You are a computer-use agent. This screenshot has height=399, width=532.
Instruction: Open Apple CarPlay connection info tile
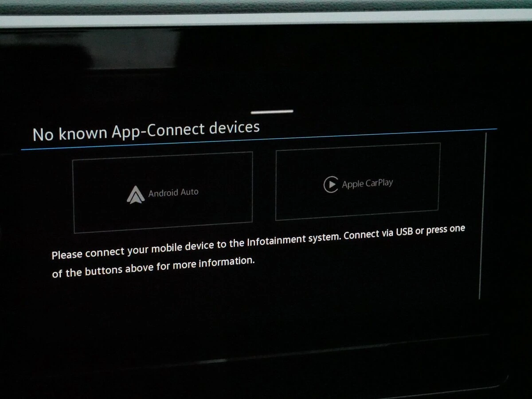358,182
